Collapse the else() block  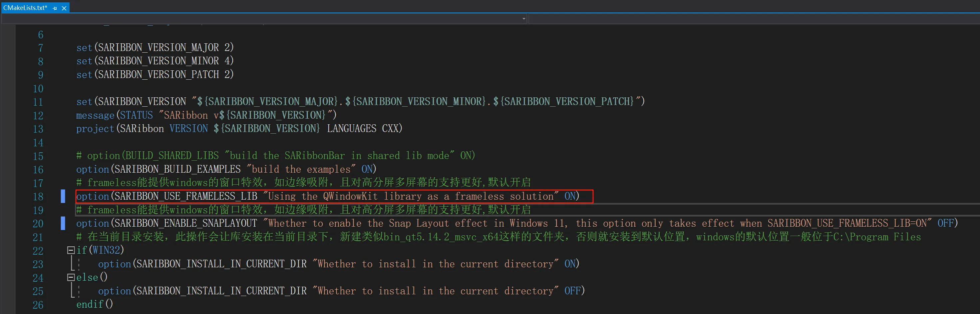click(x=71, y=277)
